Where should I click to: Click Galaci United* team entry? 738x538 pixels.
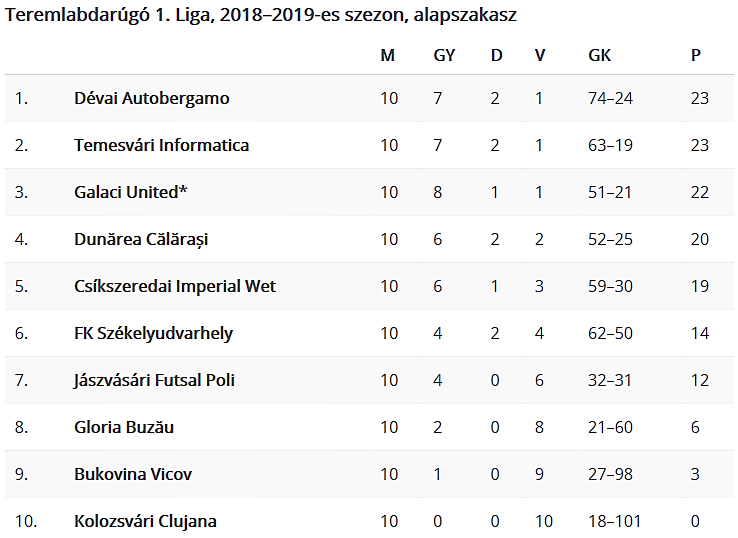[x=130, y=193]
